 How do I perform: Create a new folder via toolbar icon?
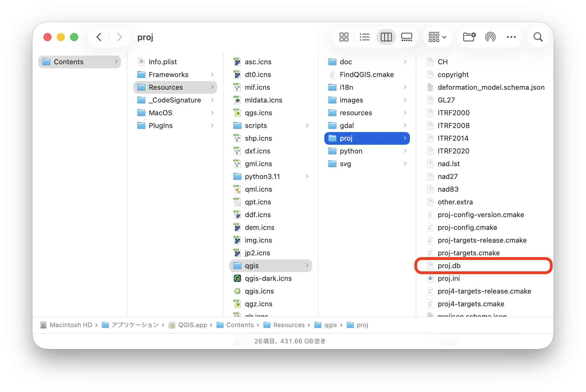pos(469,37)
